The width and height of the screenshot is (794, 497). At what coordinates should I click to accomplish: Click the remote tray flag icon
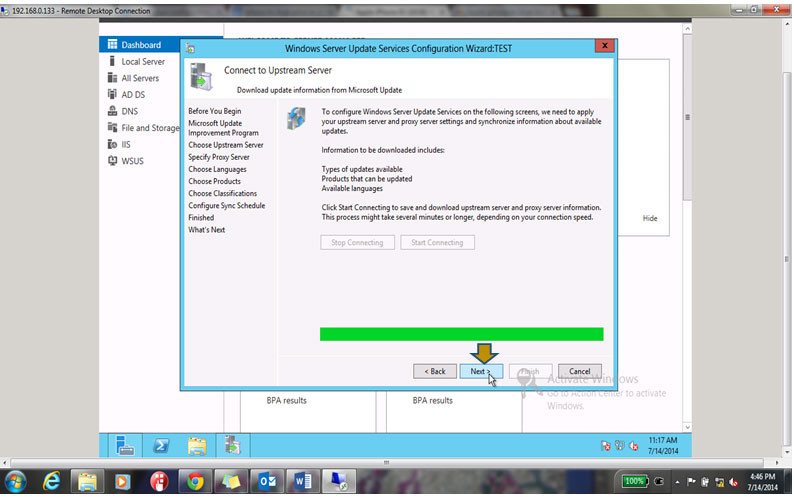click(605, 446)
